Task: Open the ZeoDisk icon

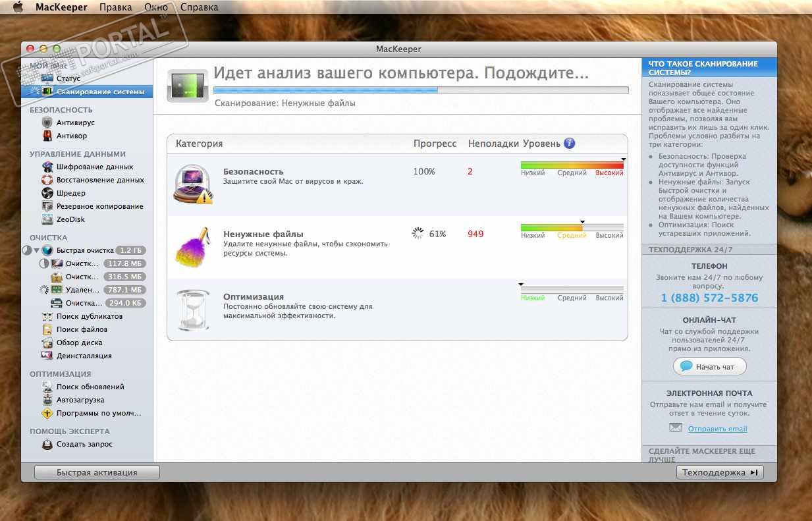Action: pos(47,219)
